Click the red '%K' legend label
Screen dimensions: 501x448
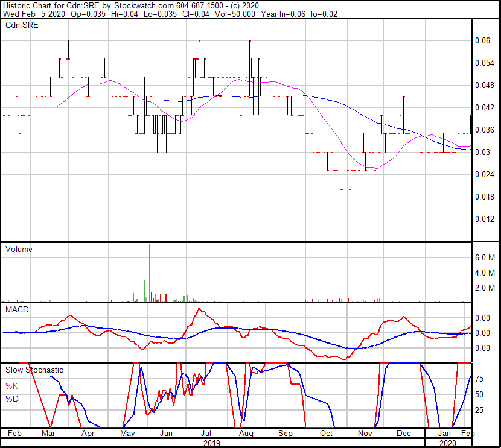[12, 386]
